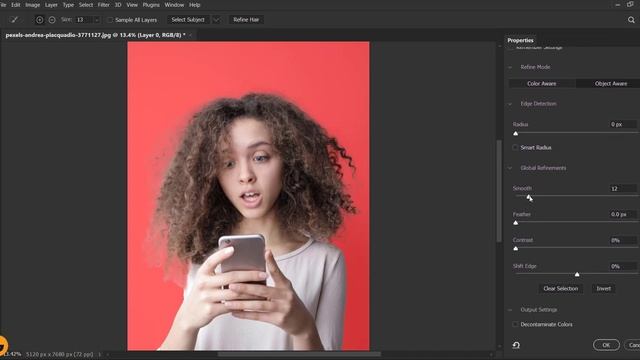Choose the add-to-selection plus brush mode
Image resolution: width=640 pixels, height=360 pixels.
(40, 20)
